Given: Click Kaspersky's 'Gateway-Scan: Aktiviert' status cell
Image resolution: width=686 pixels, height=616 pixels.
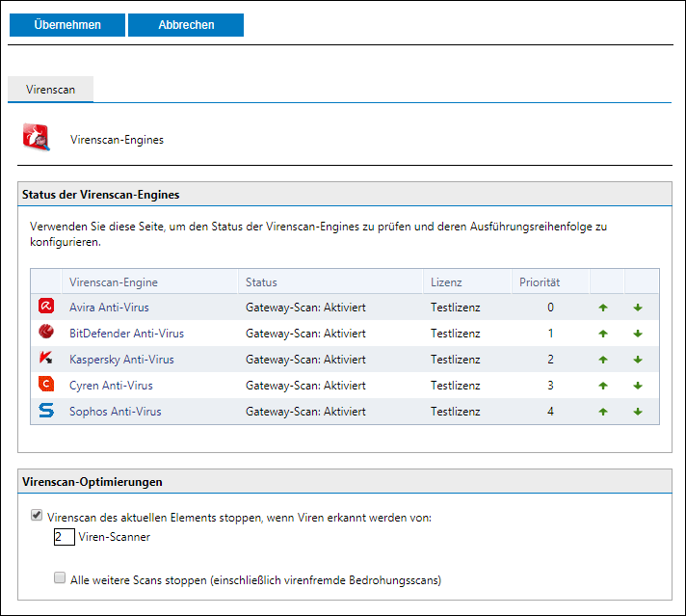Looking at the screenshot, I should coord(305,360).
